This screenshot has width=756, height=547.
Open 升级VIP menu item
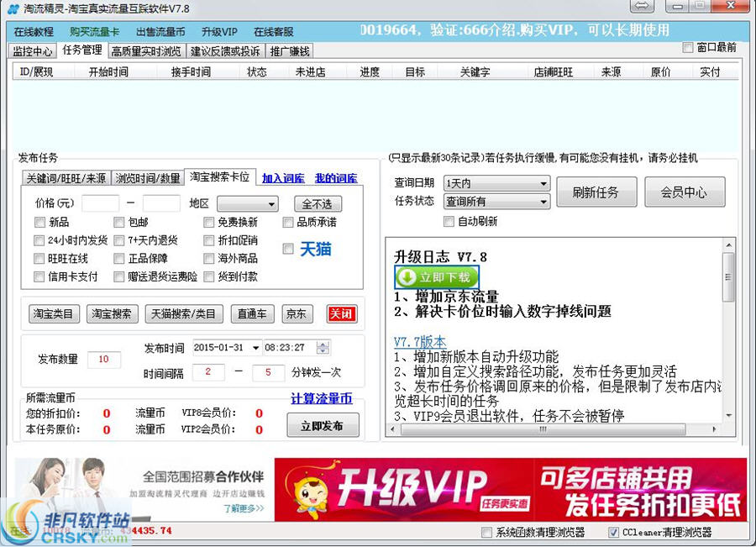(219, 32)
